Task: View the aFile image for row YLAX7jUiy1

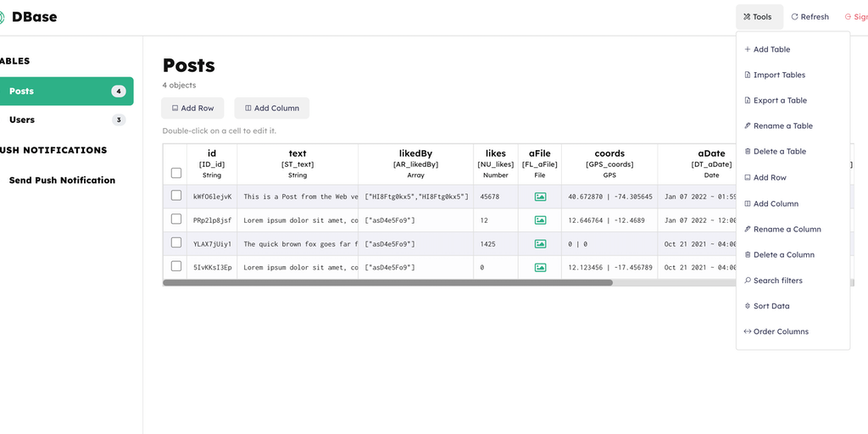Action: click(x=540, y=244)
